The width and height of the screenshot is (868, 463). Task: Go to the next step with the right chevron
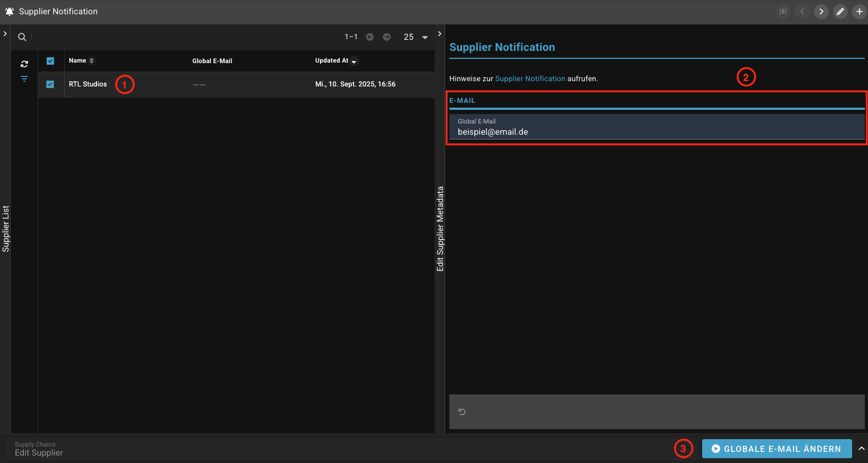(x=821, y=12)
